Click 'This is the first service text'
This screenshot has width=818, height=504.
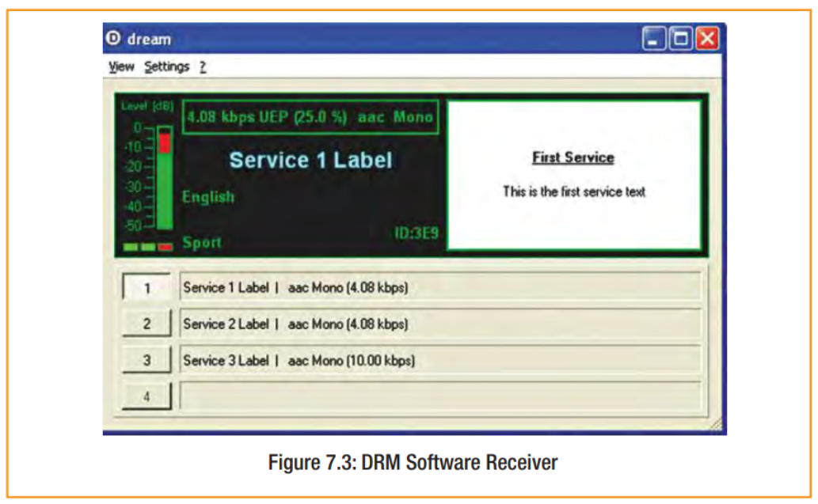(574, 191)
